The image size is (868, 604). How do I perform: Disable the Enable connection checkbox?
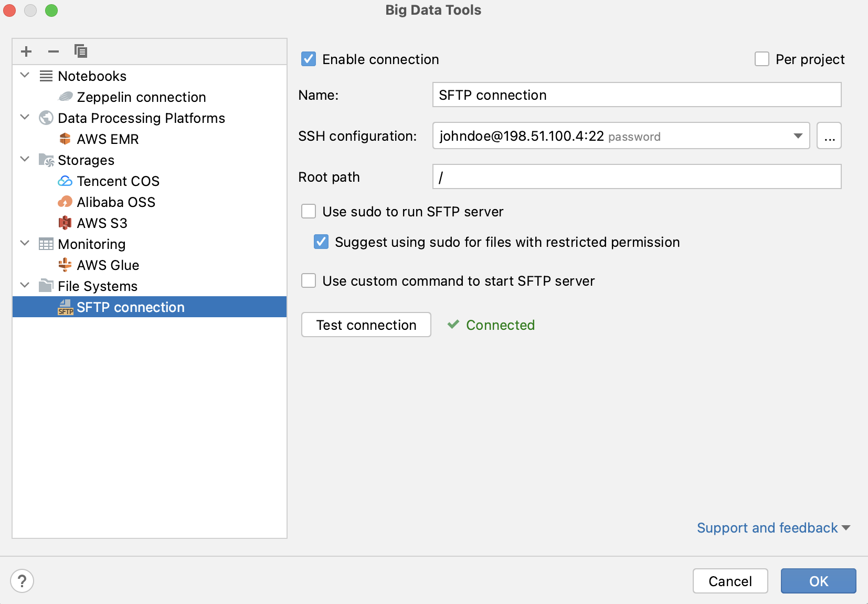coord(309,59)
